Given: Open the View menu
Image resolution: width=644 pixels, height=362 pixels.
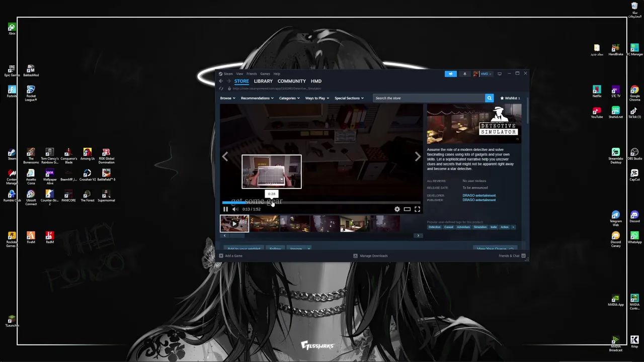Looking at the screenshot, I should click(x=239, y=74).
